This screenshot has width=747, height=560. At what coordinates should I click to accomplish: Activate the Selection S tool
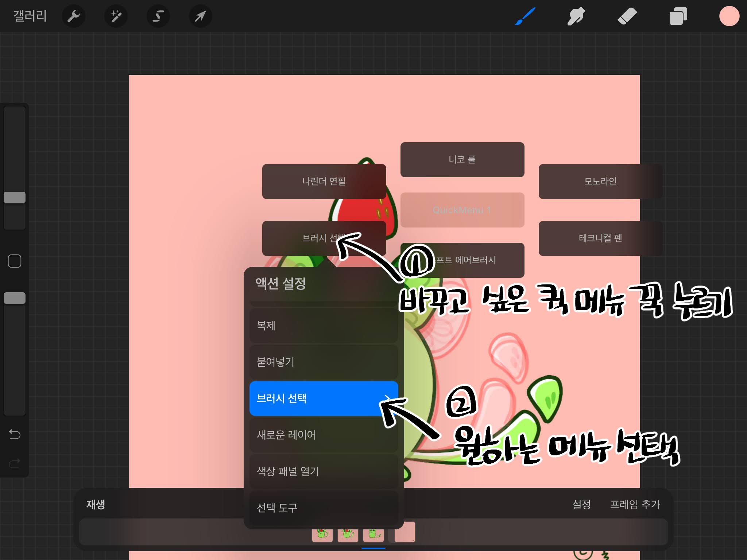pyautogui.click(x=158, y=16)
